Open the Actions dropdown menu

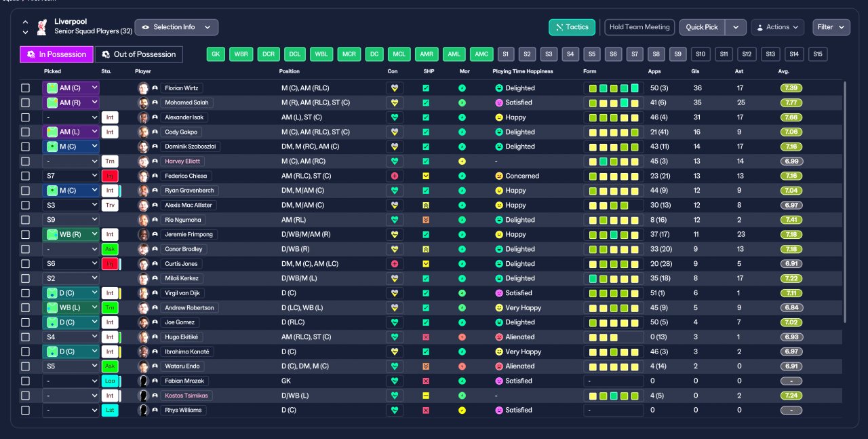pos(777,27)
